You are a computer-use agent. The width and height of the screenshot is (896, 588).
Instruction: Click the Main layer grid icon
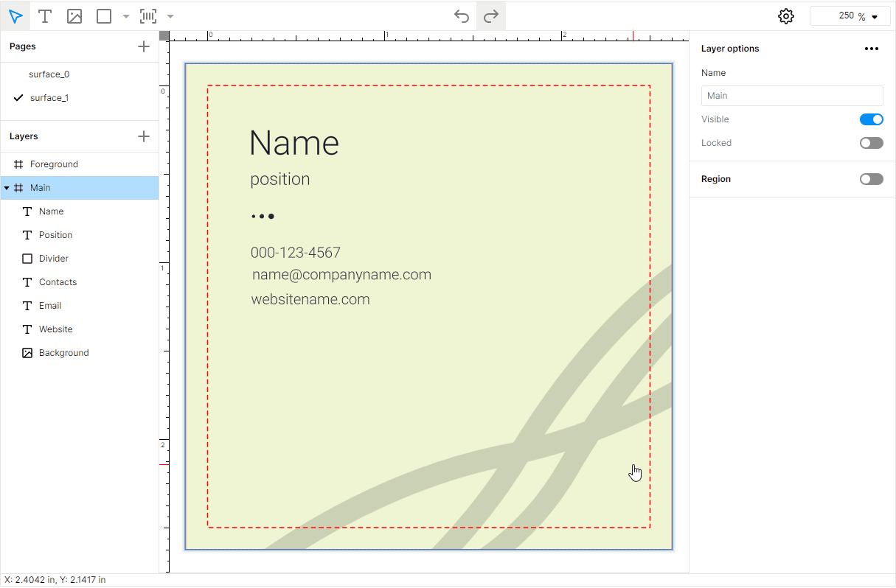[18, 188]
